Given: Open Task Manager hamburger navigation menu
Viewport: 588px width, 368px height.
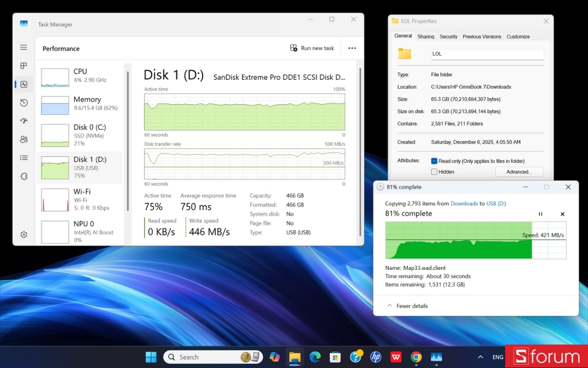Looking at the screenshot, I should pyautogui.click(x=23, y=47).
